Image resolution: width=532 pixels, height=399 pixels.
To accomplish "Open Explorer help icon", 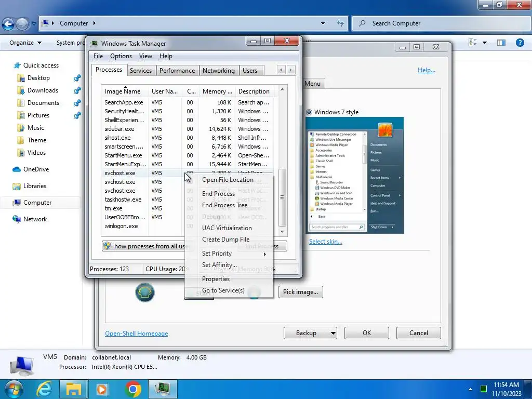I will [520, 43].
